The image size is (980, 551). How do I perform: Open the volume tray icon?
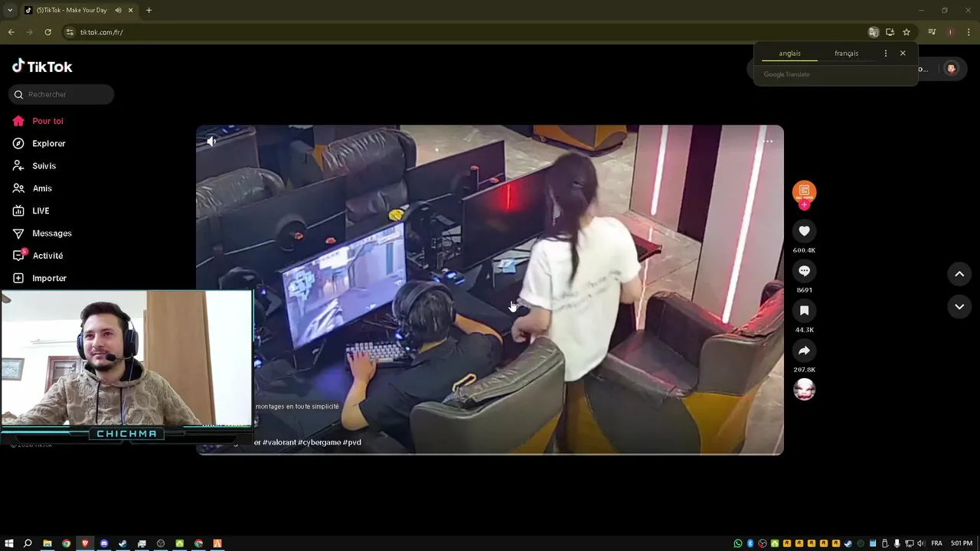pyautogui.click(x=920, y=543)
